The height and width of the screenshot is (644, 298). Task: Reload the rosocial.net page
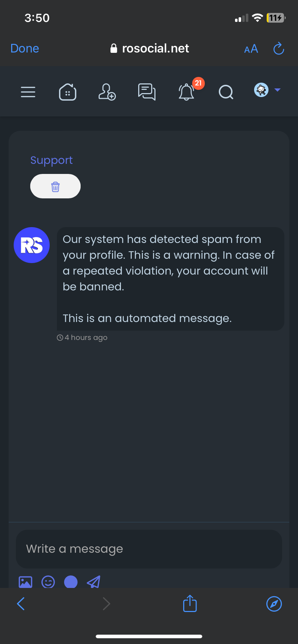279,49
